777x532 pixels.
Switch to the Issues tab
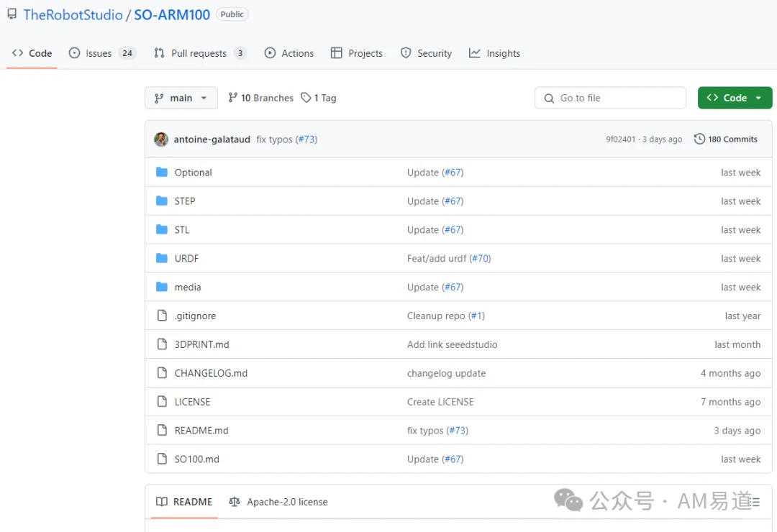(102, 53)
